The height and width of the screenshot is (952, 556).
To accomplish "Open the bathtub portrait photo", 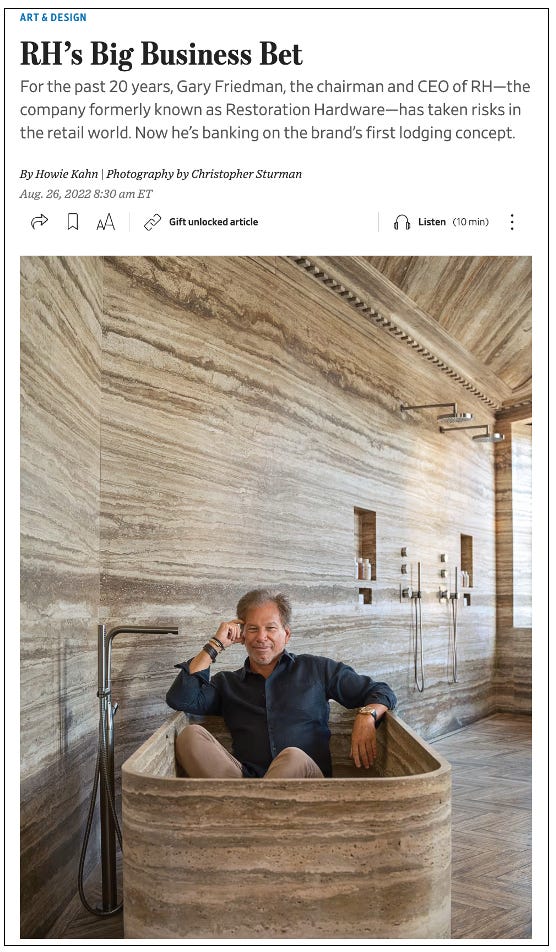I will pos(276,597).
